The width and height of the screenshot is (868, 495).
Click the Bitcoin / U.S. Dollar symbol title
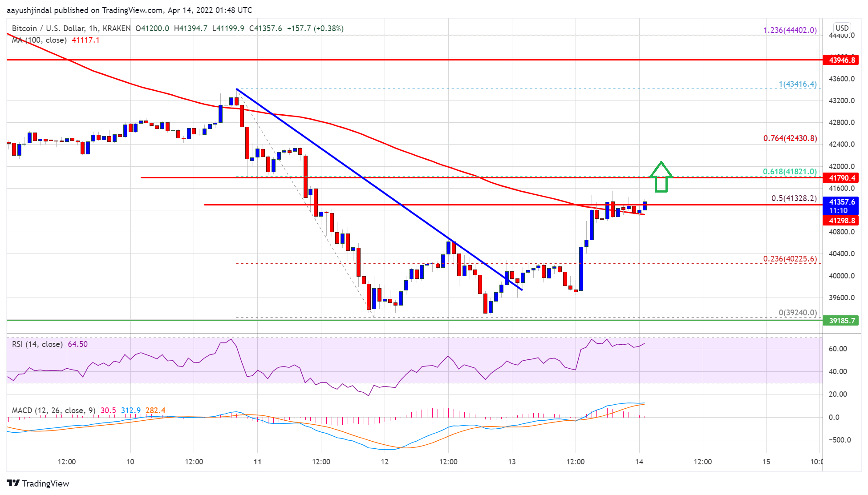point(48,28)
